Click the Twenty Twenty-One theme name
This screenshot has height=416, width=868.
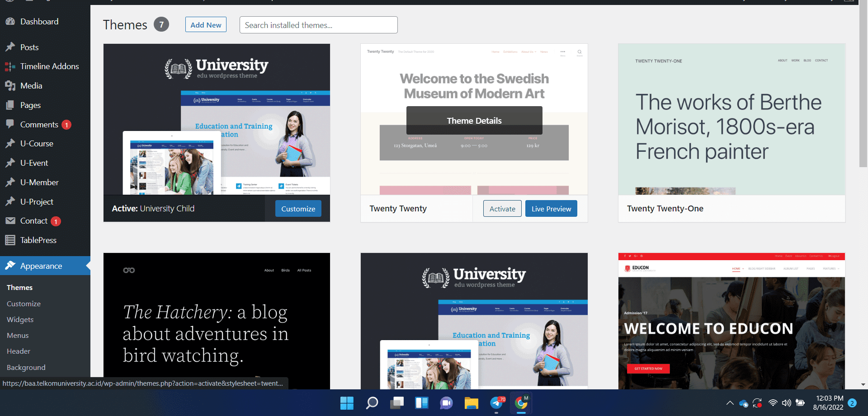(665, 209)
